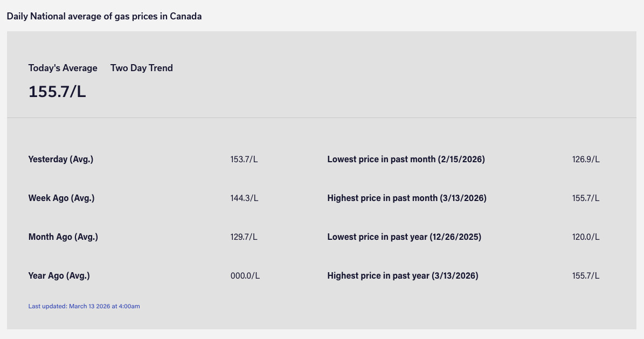Click the highest past year price value
Viewport: 644px width, 339px height.
[x=586, y=276]
